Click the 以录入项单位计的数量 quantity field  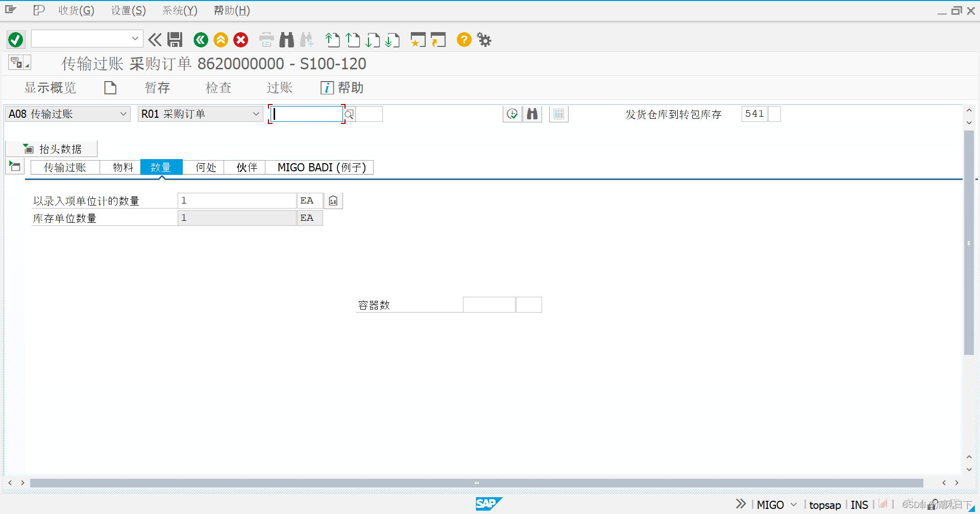click(237, 201)
